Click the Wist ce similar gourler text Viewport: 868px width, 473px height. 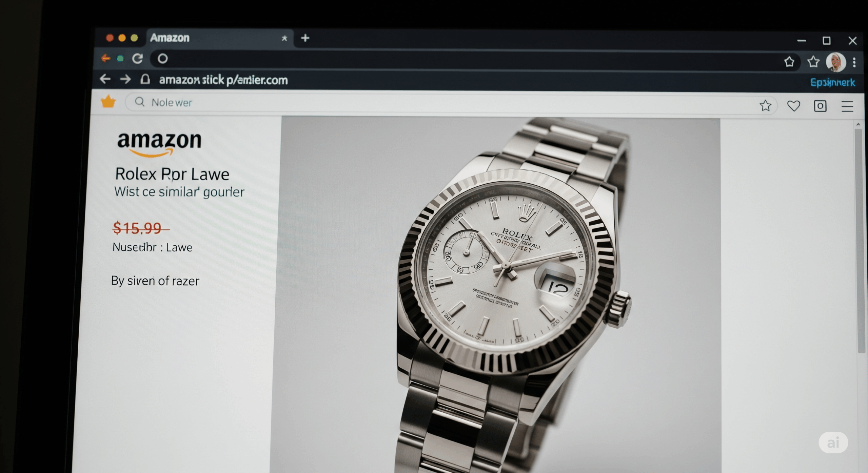tap(179, 192)
